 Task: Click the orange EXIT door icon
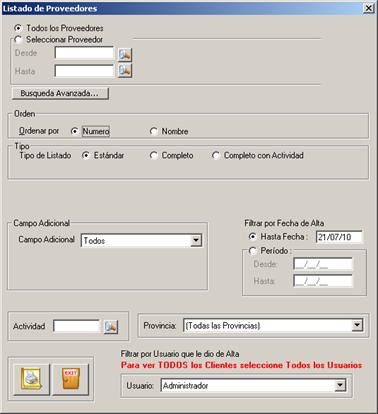(x=71, y=379)
